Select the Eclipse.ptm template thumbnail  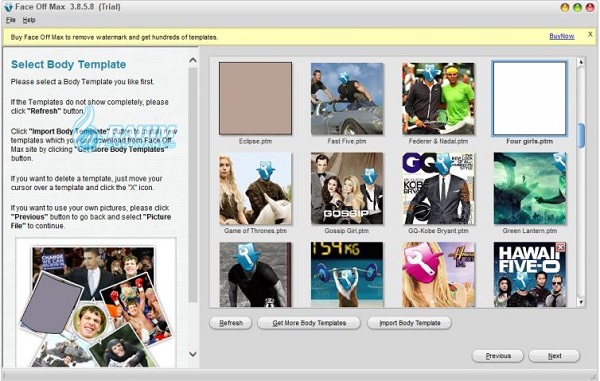tap(255, 99)
